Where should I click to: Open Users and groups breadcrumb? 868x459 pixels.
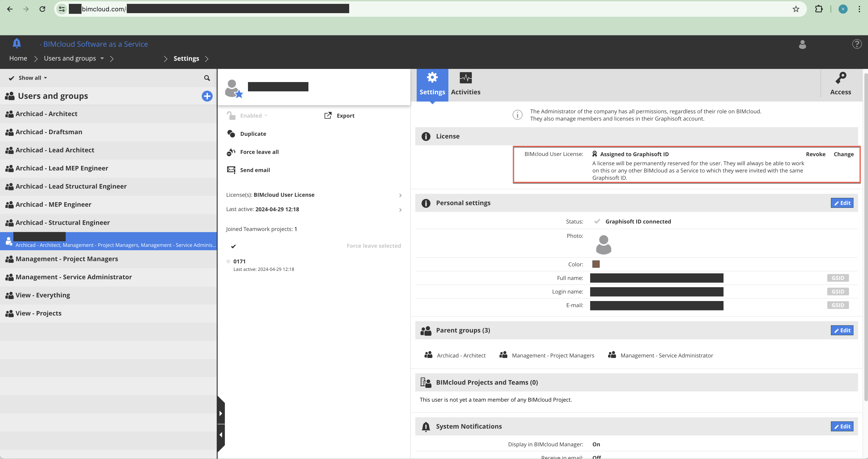[x=70, y=58]
